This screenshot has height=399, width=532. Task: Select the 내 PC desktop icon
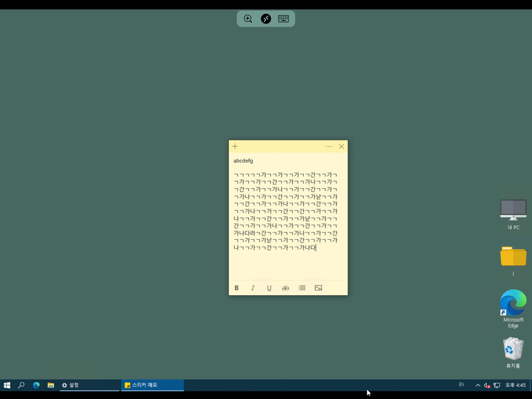click(513, 215)
